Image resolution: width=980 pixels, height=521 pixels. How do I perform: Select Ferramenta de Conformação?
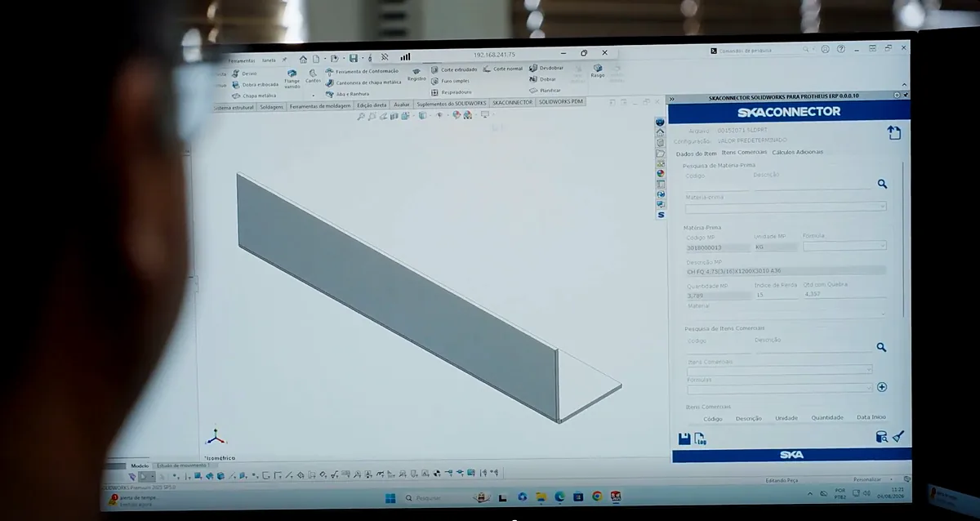point(362,71)
